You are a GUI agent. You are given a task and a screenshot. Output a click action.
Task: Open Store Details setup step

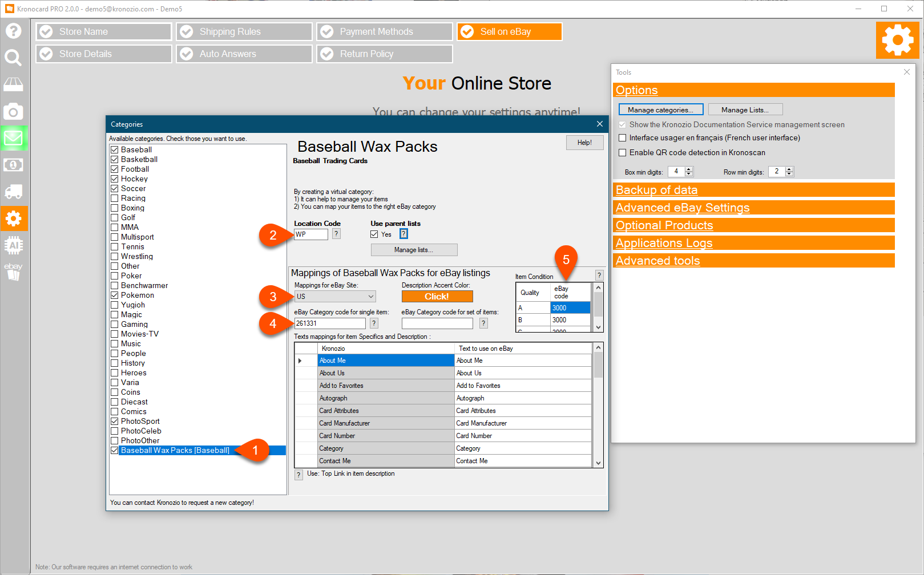point(104,54)
